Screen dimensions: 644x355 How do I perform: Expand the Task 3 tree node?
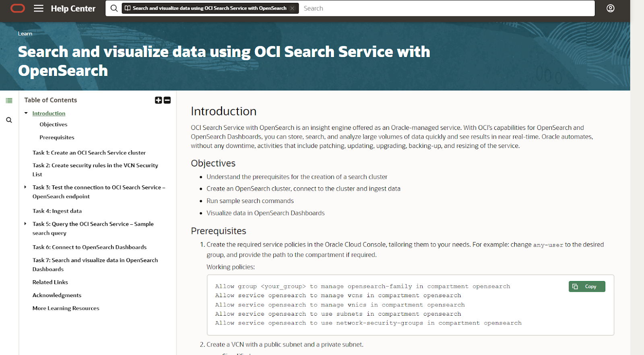(25, 187)
